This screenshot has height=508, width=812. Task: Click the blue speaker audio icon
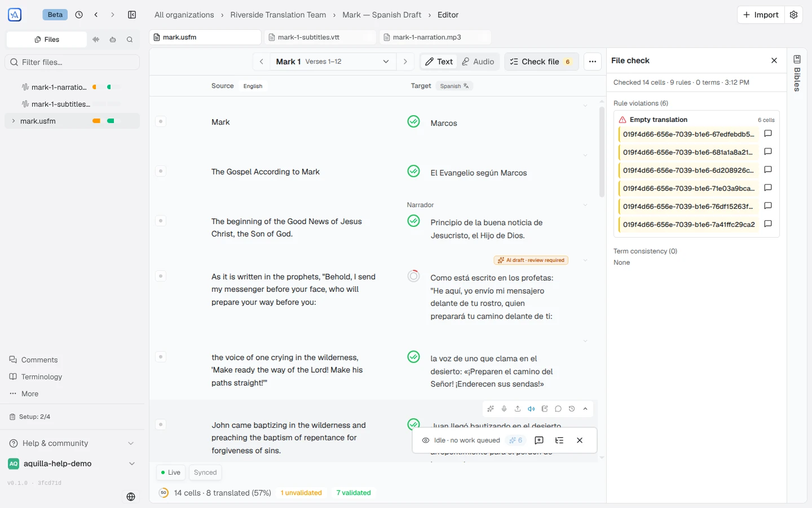(x=531, y=409)
